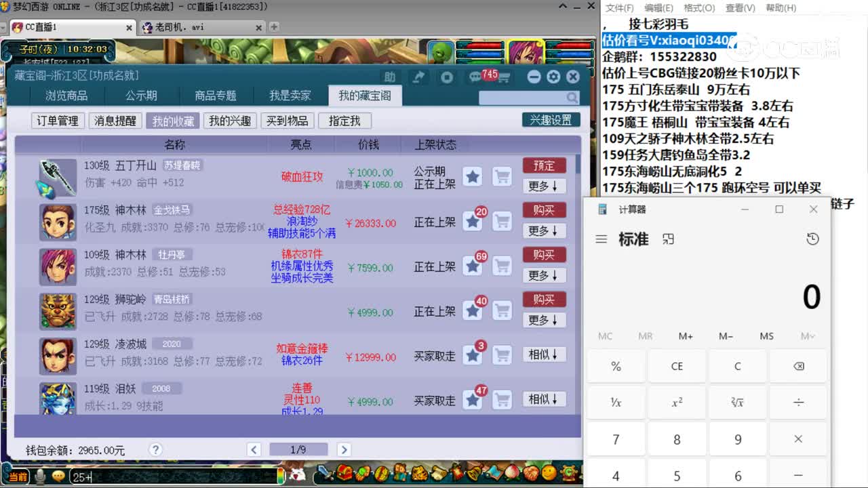Click the search magnifier in the 藏宝阁 search box

tap(573, 98)
